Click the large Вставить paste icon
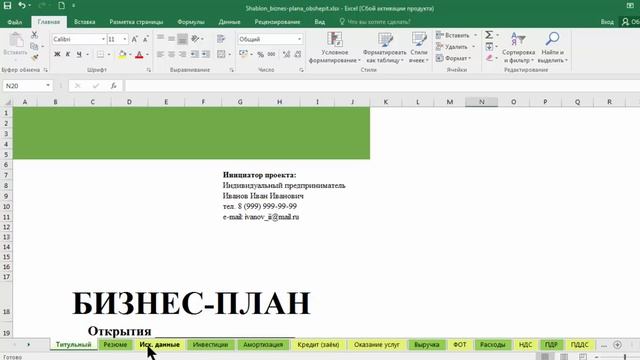Screen dimensions: 640x360 pyautogui.click(x=16, y=44)
